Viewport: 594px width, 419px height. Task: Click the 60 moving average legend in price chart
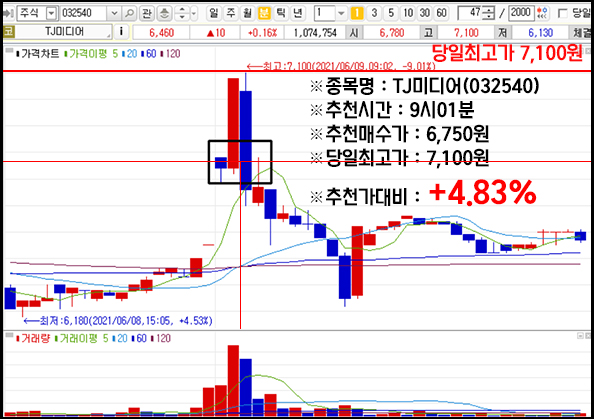point(149,54)
